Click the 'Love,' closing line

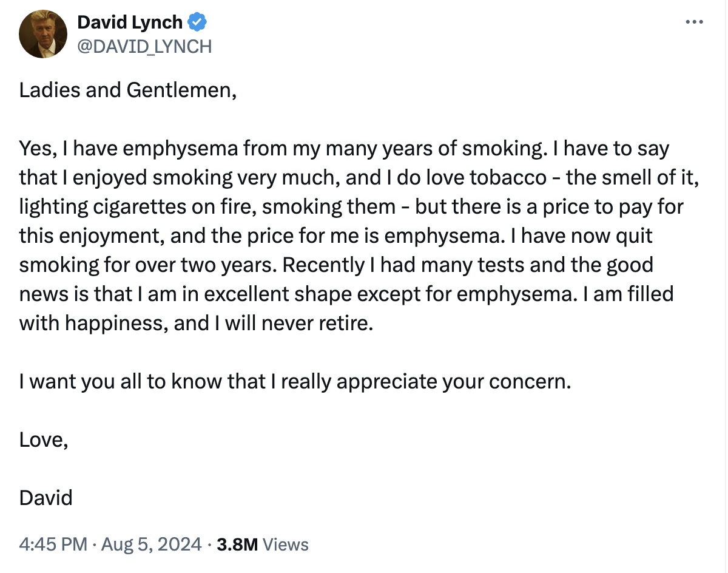[44, 439]
